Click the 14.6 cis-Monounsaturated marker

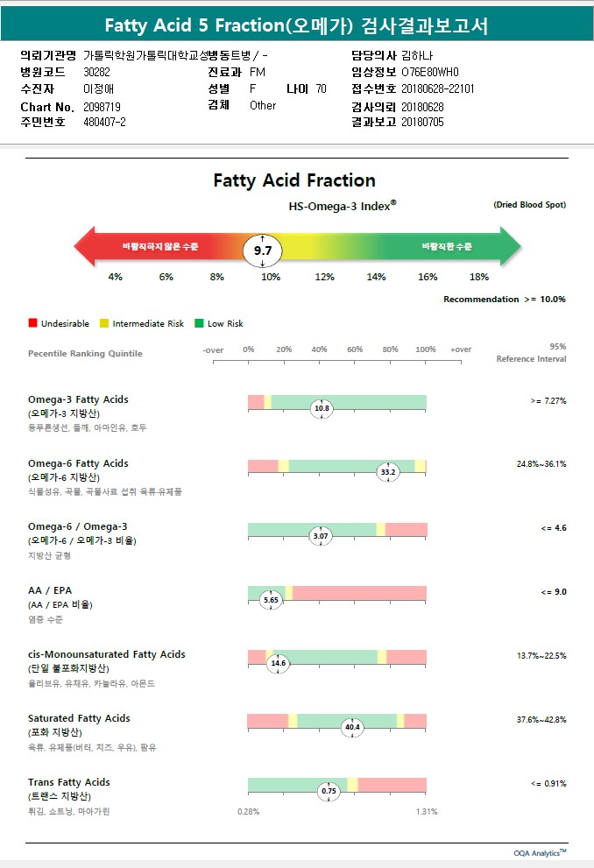click(278, 664)
